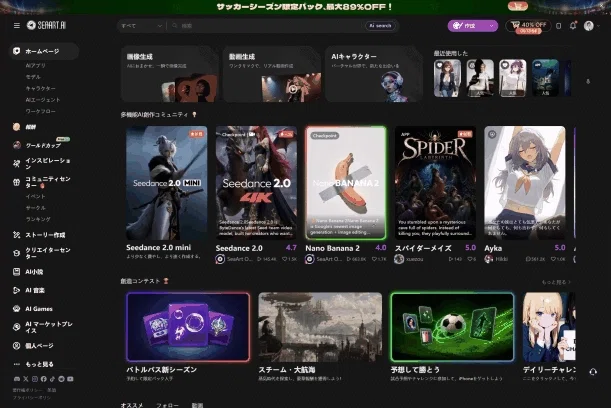
Task: Open the Spider Labyrinth app card
Action: pyautogui.click(x=435, y=182)
